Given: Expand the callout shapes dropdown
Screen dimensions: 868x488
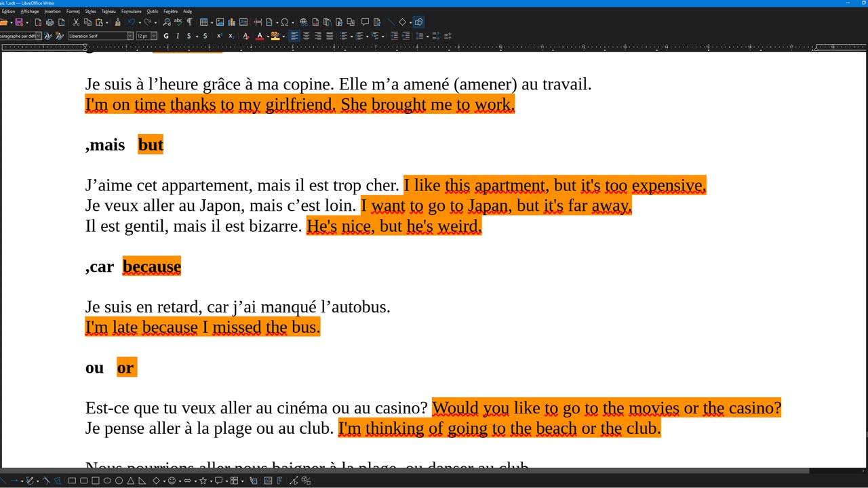Looking at the screenshot, I should pos(226,481).
